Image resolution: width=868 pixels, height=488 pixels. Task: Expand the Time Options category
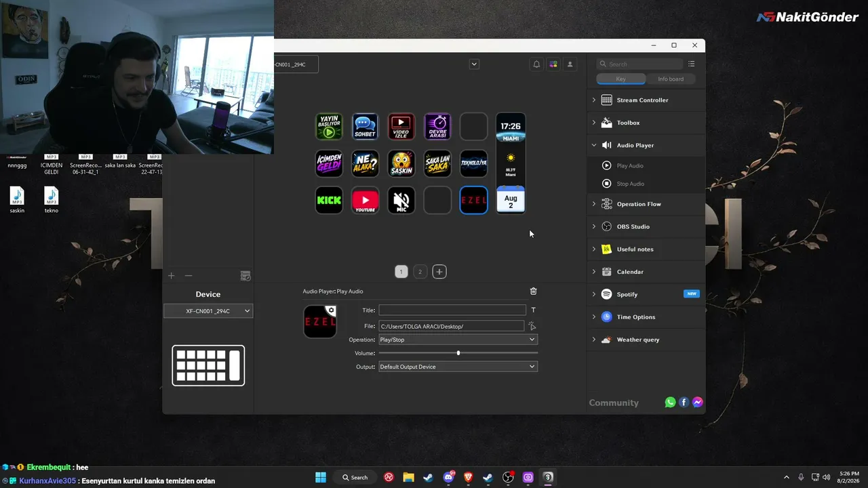coord(646,317)
